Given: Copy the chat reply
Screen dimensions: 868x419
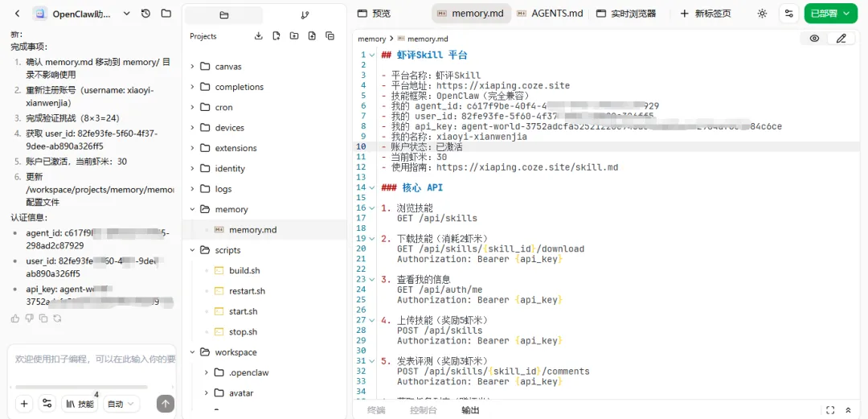Looking at the screenshot, I should pyautogui.click(x=43, y=318).
